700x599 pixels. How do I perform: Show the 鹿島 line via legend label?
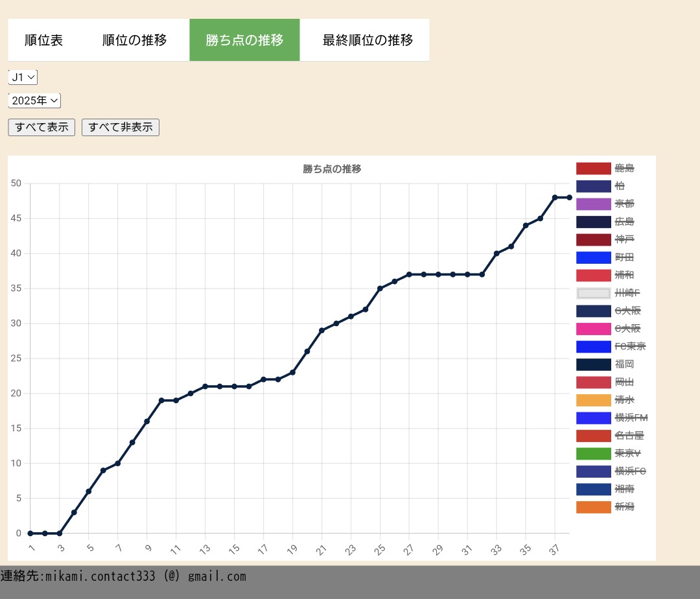point(624,169)
